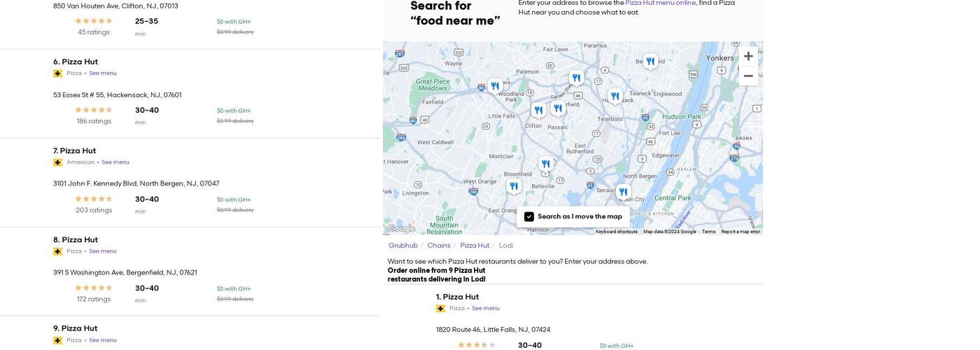Select the map pin above Little Falls
The width and height of the screenshot is (980, 350).
pos(495,86)
